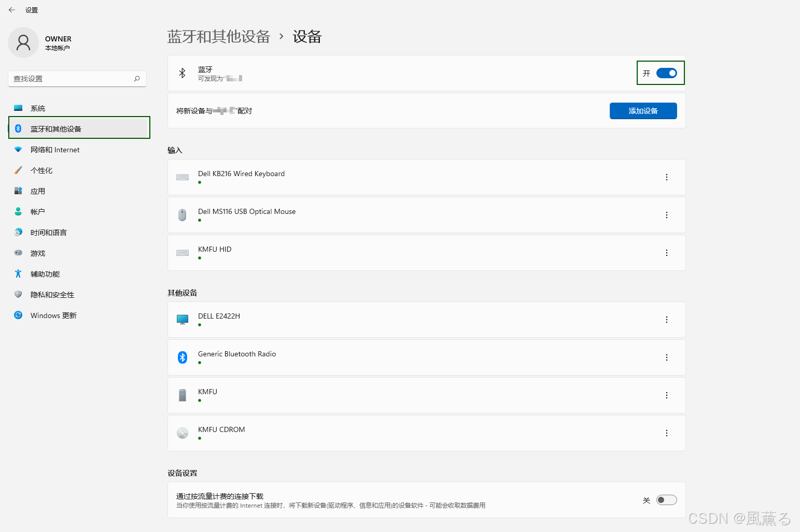The image size is (800, 532).
Task: Open more options for Dell MS116 Mouse
Action: coord(667,215)
